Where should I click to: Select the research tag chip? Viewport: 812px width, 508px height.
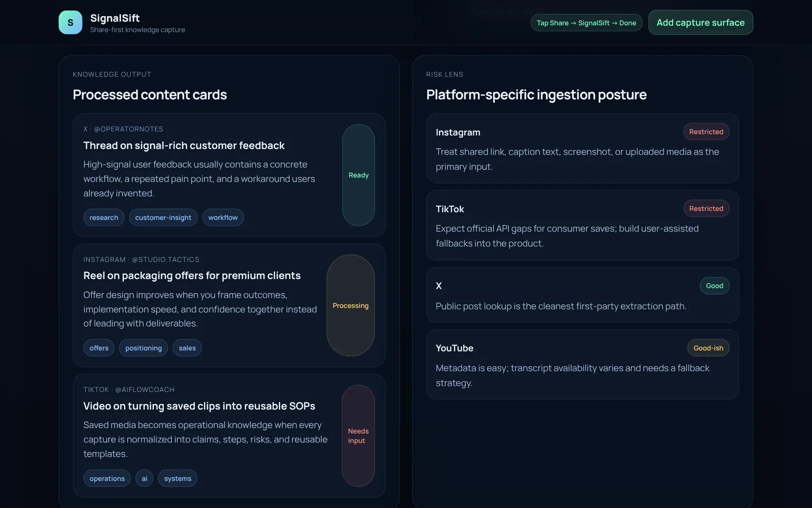[x=104, y=217]
